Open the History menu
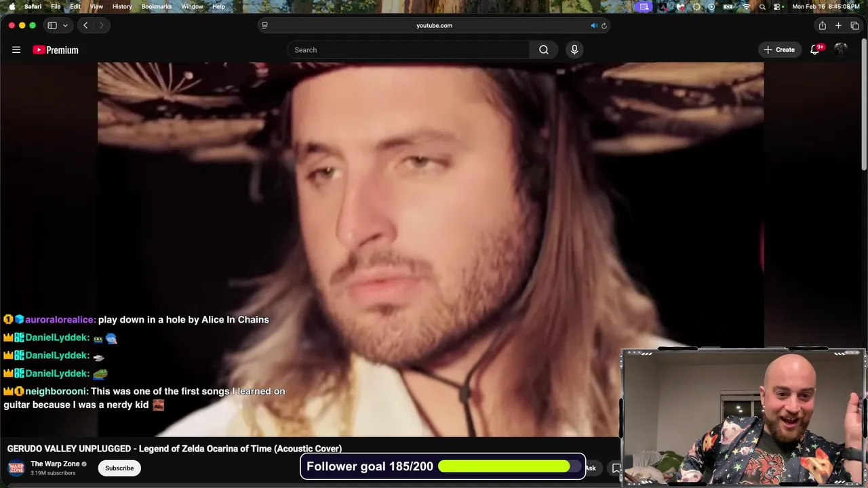This screenshot has width=868, height=488. pos(122,6)
